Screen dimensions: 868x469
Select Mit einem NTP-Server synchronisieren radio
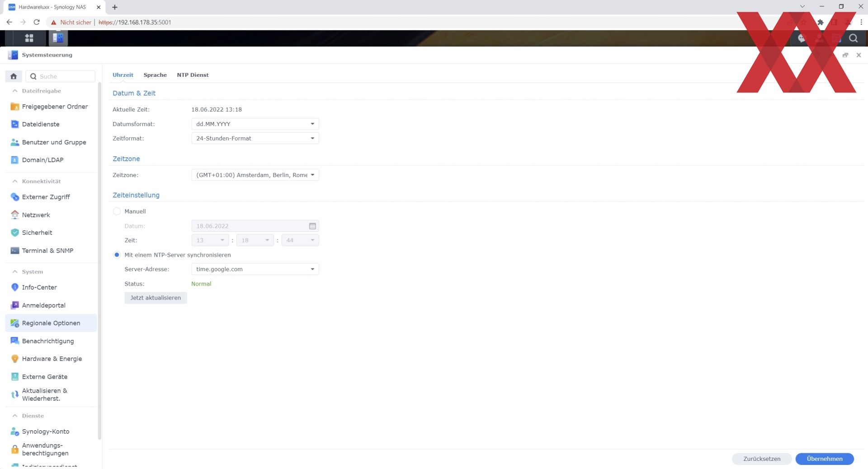[117, 255]
